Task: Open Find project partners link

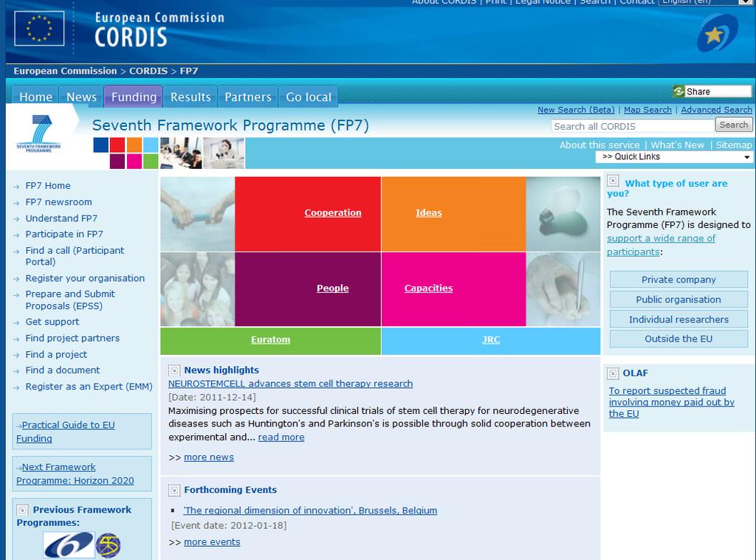Action: coord(72,339)
